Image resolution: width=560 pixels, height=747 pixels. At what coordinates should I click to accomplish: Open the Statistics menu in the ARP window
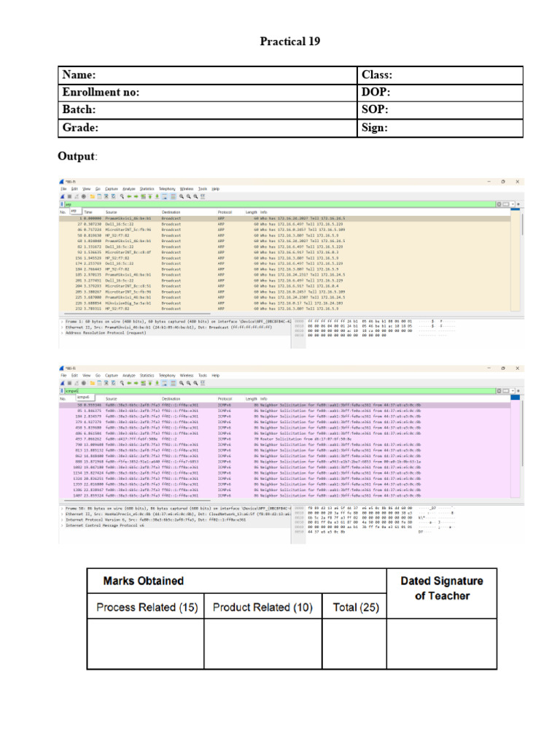(147, 189)
